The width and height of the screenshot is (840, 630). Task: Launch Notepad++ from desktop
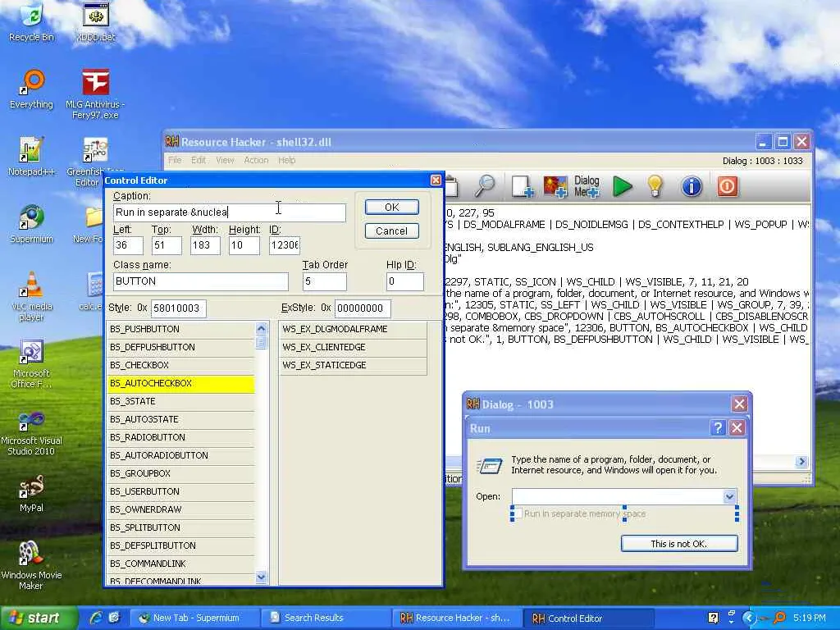coord(32,157)
